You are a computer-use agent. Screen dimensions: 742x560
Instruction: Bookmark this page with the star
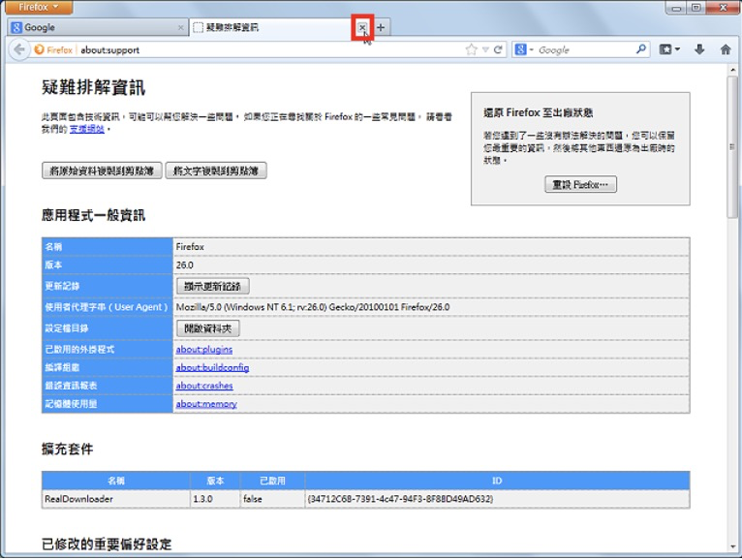click(472, 49)
